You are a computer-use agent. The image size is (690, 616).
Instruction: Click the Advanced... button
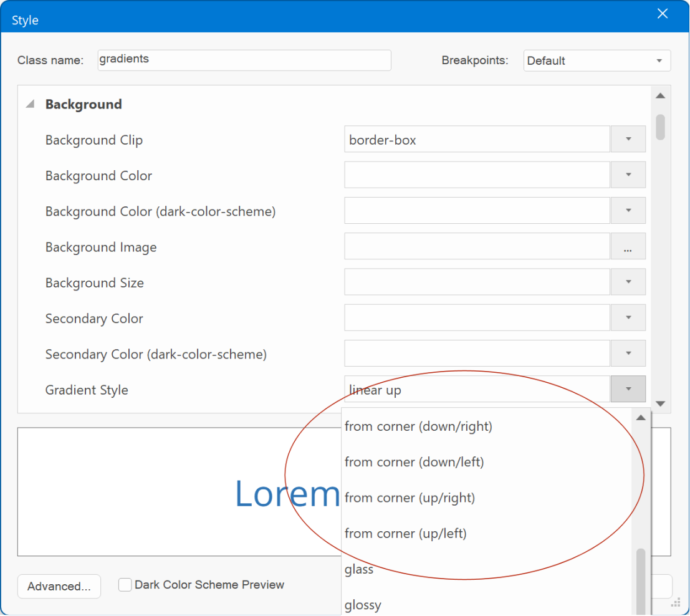pos(59,586)
